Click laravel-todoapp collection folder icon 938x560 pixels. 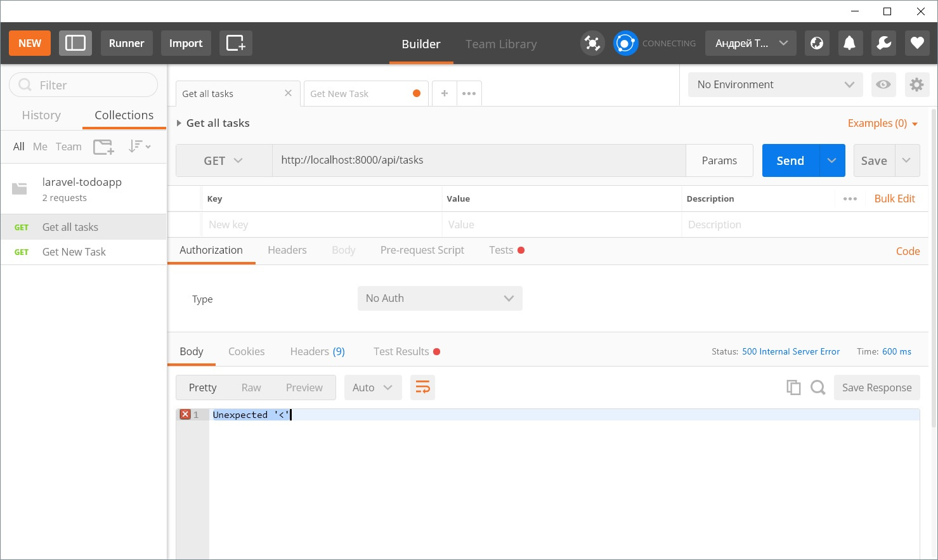[x=20, y=189]
